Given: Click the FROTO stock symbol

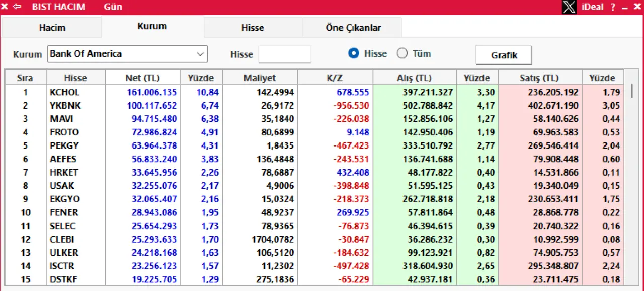Looking at the screenshot, I should coord(64,132).
